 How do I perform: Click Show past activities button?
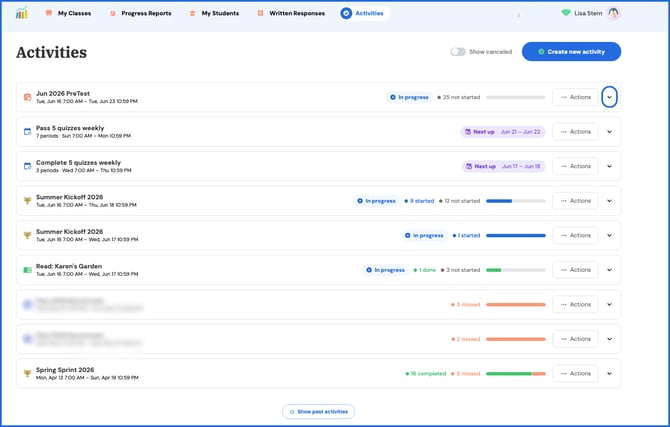318,412
